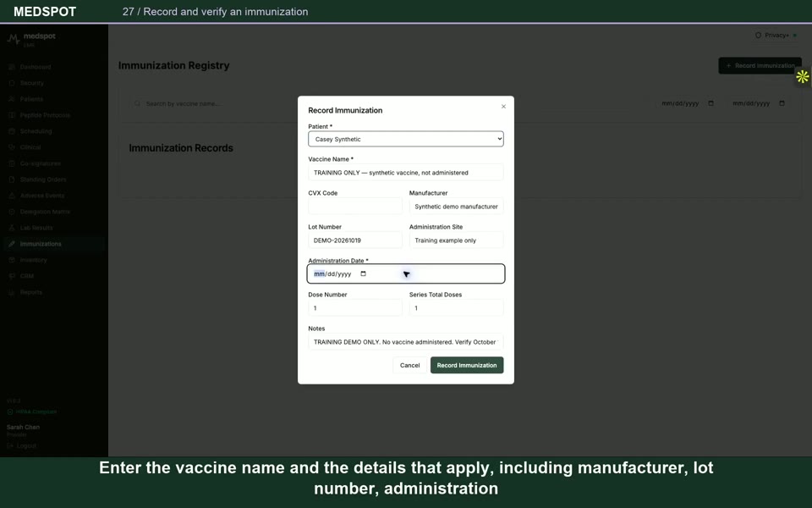
Task: Click the Scheduling calendar icon in sidebar
Action: point(11,131)
